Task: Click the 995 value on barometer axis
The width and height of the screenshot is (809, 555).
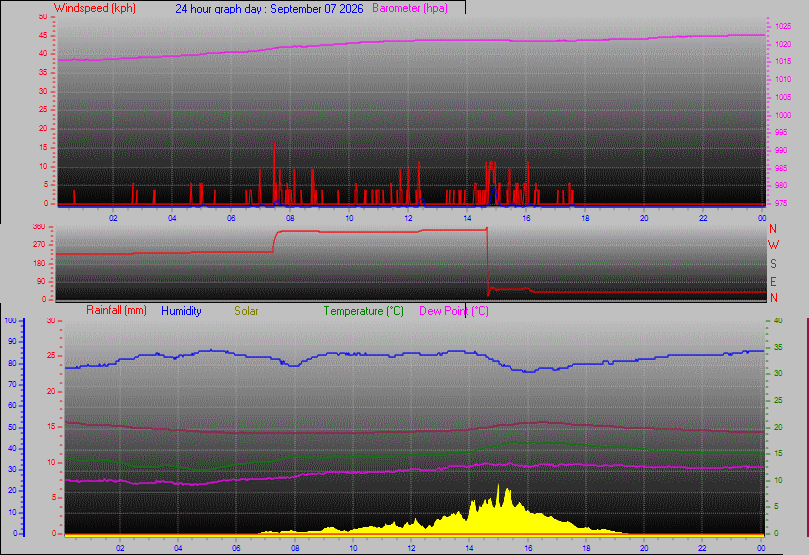Action: click(781, 133)
